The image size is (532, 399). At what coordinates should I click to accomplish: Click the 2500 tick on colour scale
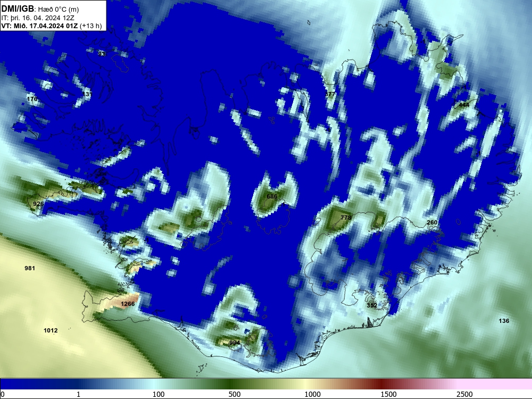click(464, 394)
